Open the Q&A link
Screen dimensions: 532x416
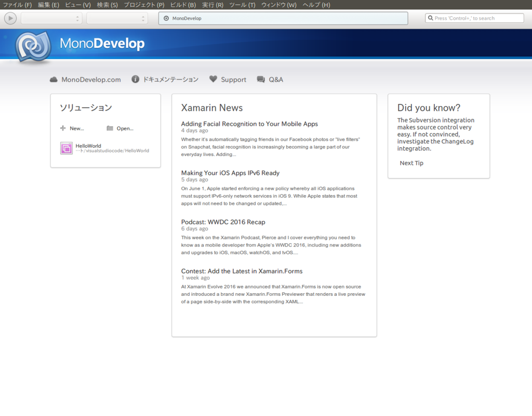point(276,80)
